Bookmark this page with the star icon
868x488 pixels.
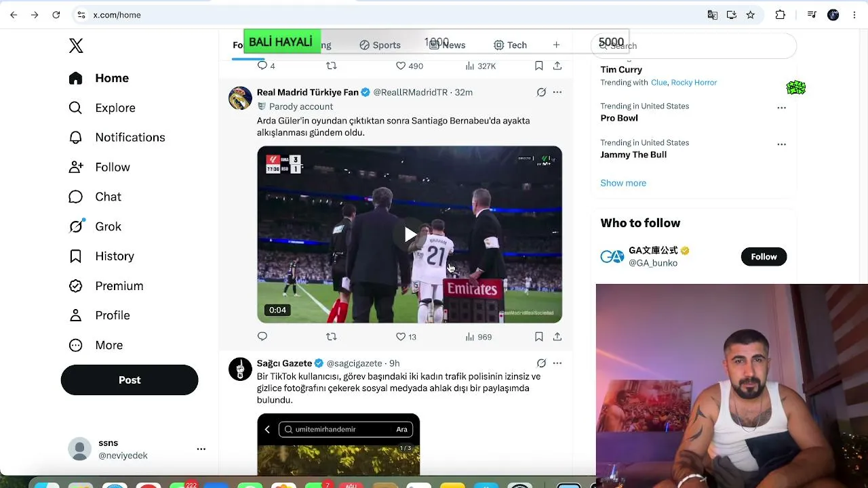click(x=751, y=15)
